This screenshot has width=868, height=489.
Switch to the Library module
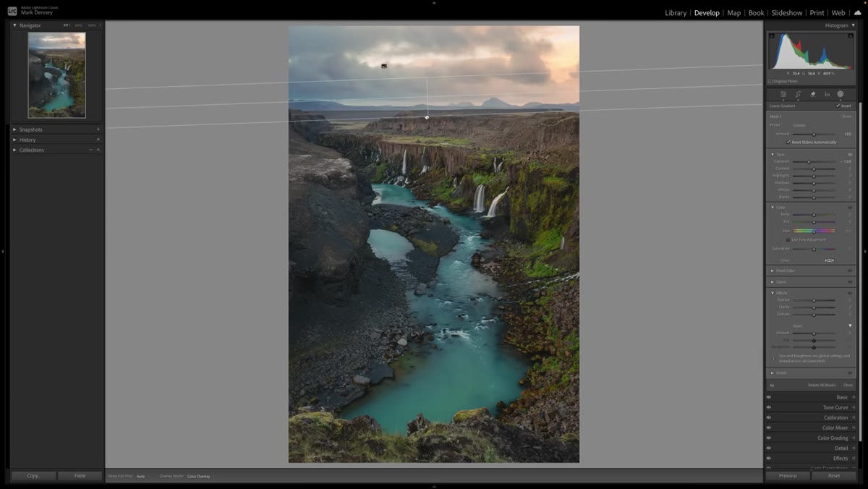coord(676,13)
